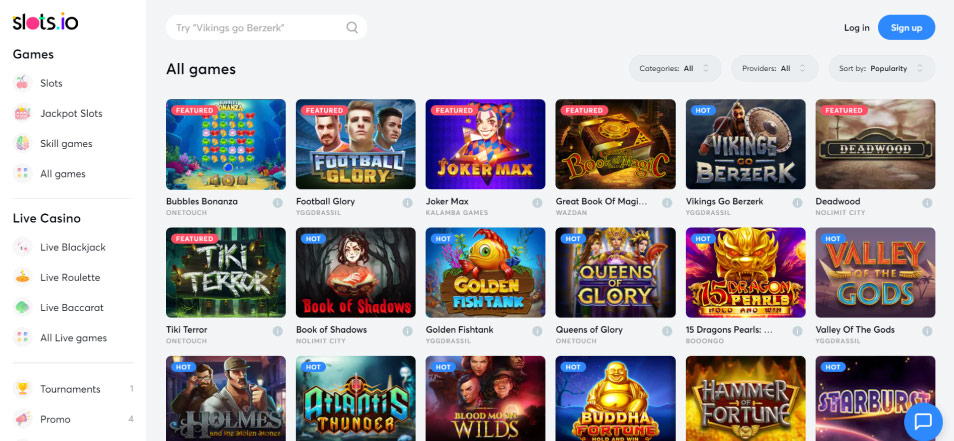Open the Starburst game thumbnail
This screenshot has width=954, height=441.
(875, 398)
